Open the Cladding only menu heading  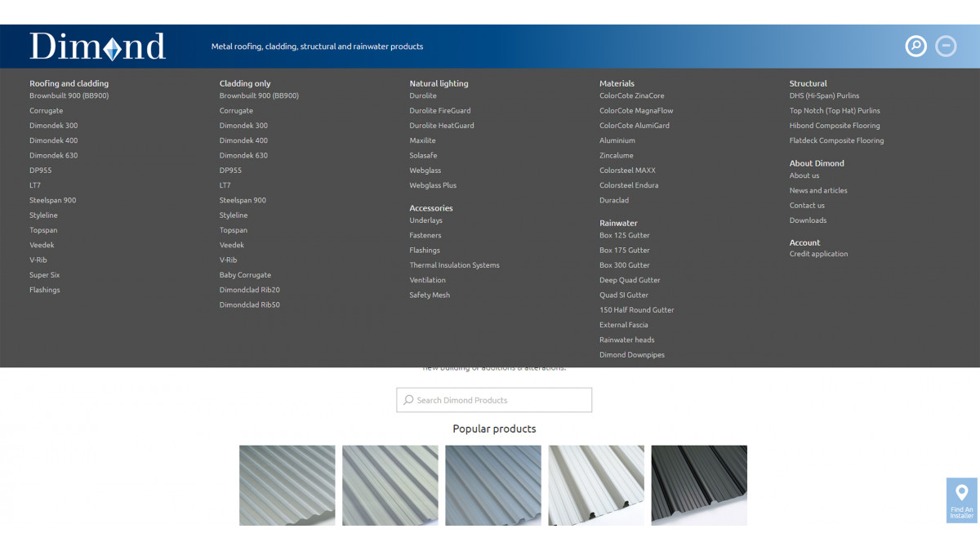pyautogui.click(x=245, y=83)
